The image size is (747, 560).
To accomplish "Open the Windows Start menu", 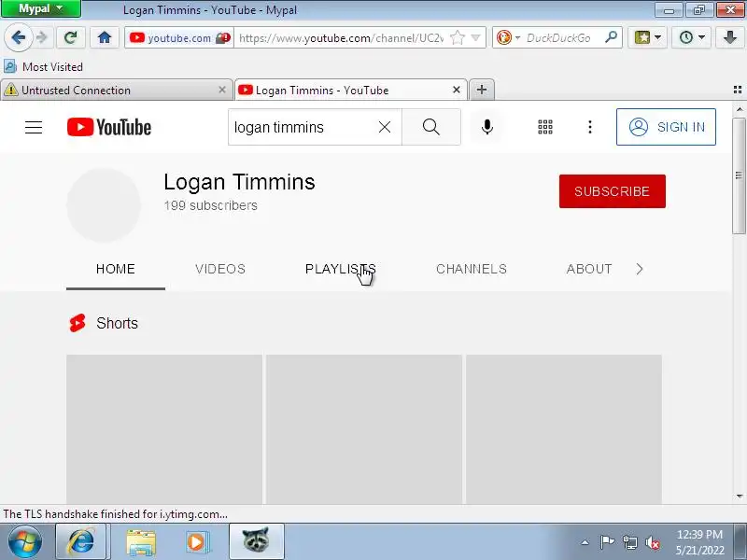I will point(24,542).
